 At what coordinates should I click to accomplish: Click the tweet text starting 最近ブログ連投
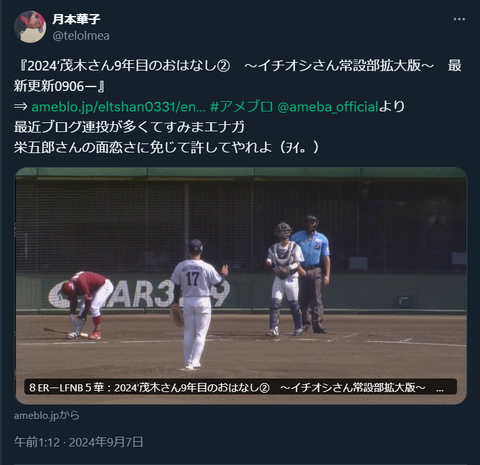[129, 127]
